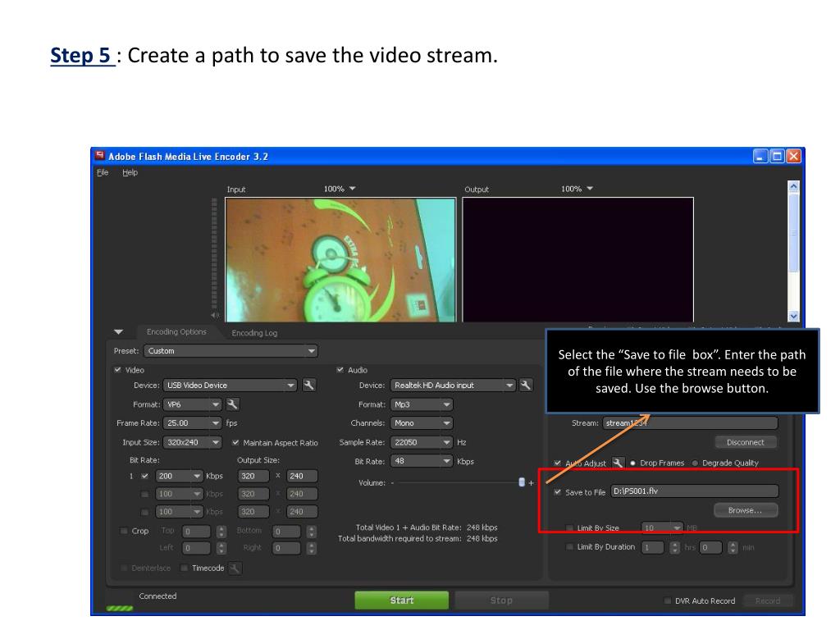This screenshot has height=630, width=840.
Task: Open audio Sample Rate dropdown
Action: (x=422, y=442)
